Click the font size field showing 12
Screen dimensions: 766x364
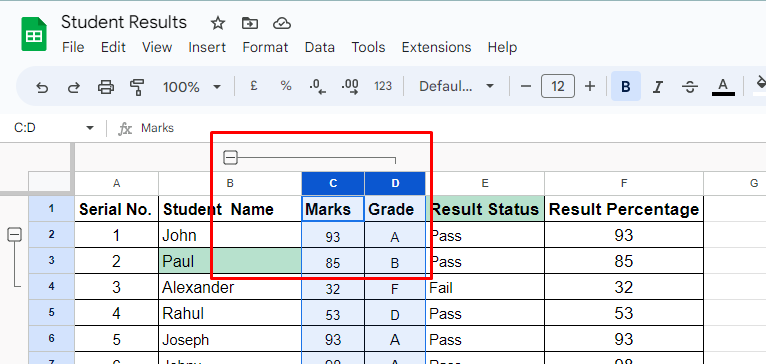[558, 86]
